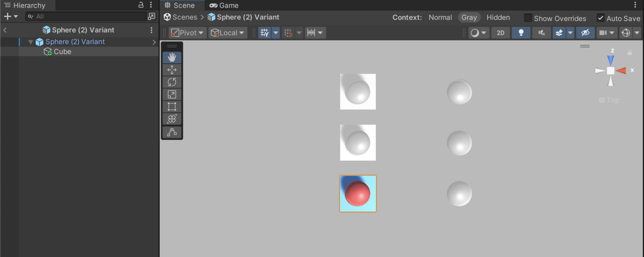Viewport: 644px width, 257px height.
Task: Switch to the Game tab
Action: click(223, 5)
